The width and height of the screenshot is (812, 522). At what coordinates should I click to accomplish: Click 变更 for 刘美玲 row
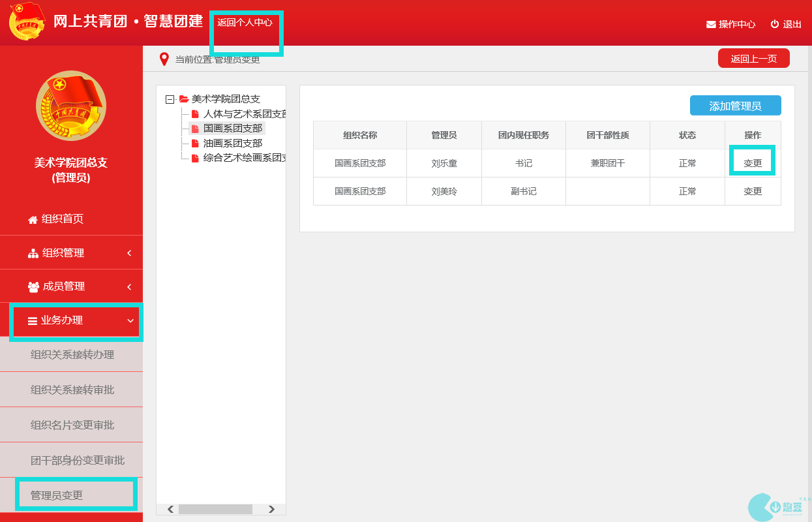point(753,191)
